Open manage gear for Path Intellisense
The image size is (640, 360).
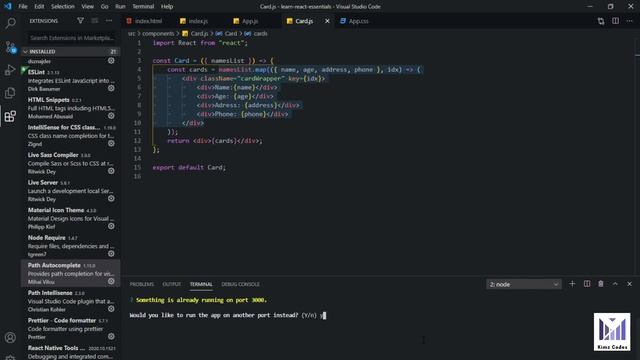pyautogui.click(x=111, y=309)
